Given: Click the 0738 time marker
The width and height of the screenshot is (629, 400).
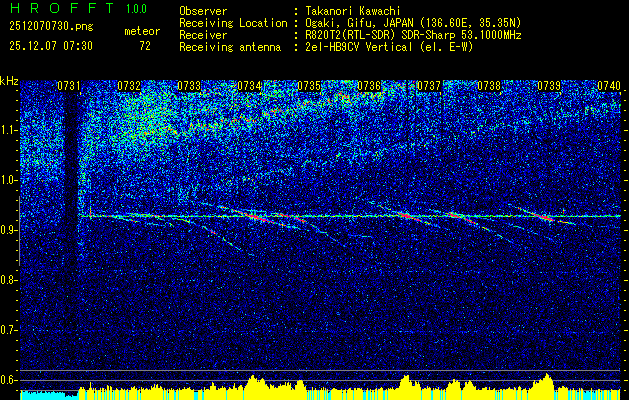Looking at the screenshot, I should click(489, 86).
